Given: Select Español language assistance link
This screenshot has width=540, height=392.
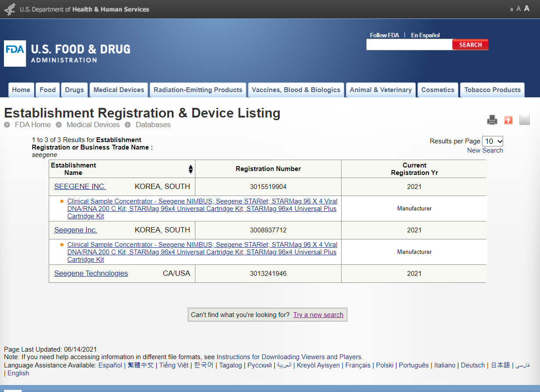Looking at the screenshot, I should (x=110, y=365).
